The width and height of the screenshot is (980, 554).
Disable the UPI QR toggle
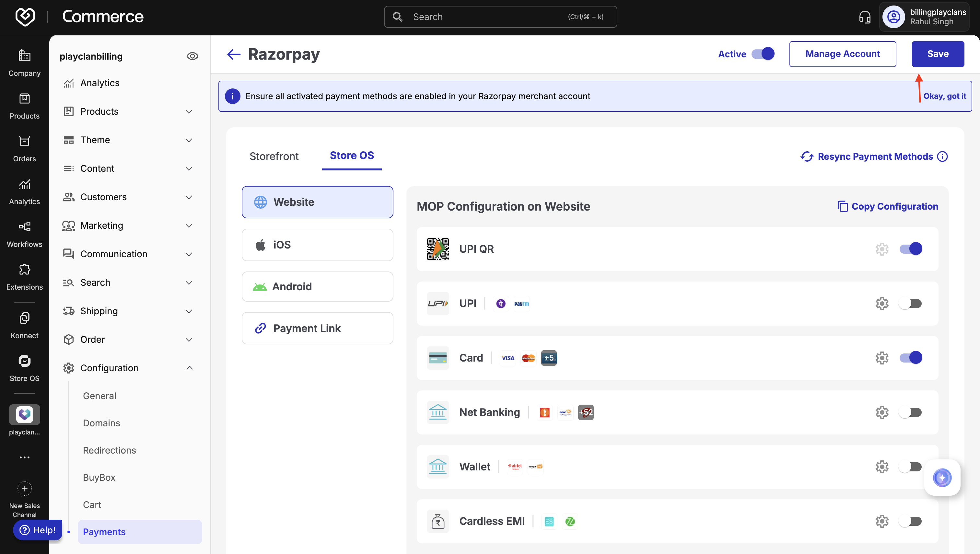[x=910, y=249]
